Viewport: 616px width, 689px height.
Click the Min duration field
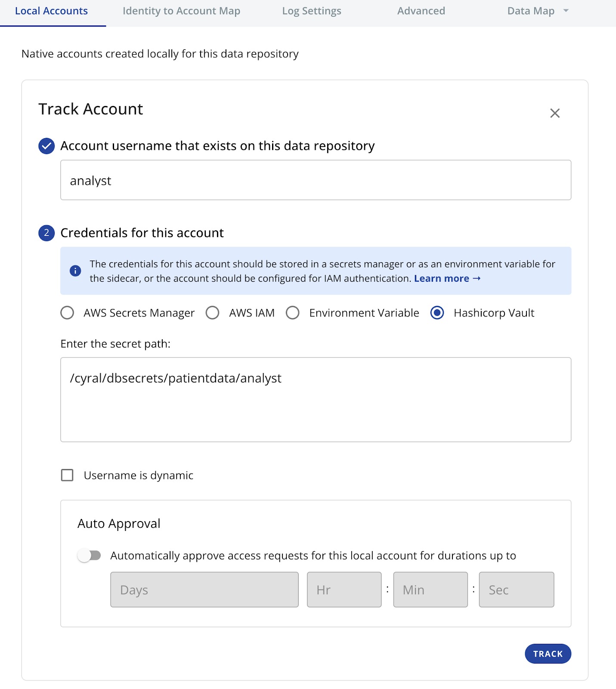[430, 590]
